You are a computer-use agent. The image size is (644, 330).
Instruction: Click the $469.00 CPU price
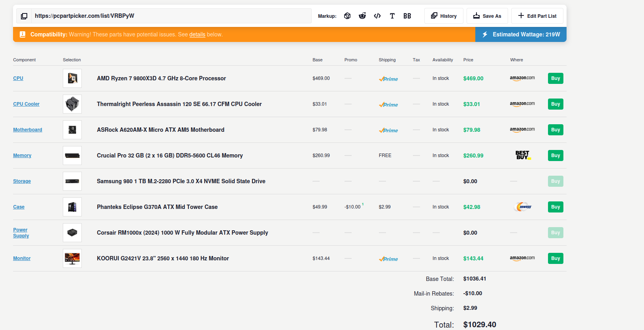click(x=473, y=78)
